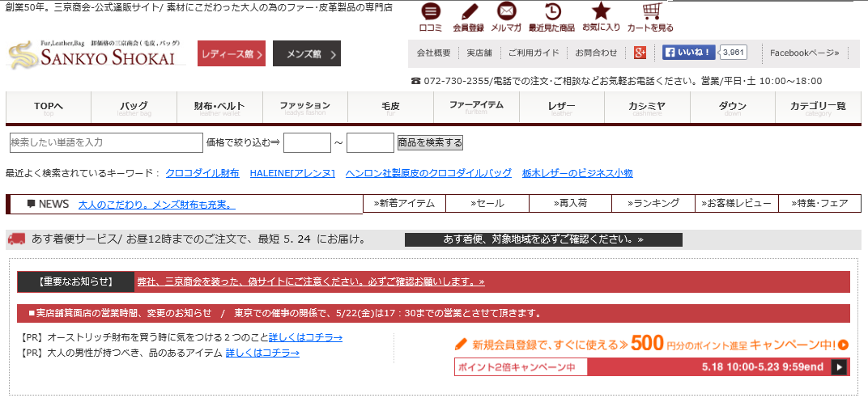Click the delivery truck icon

coord(17,239)
